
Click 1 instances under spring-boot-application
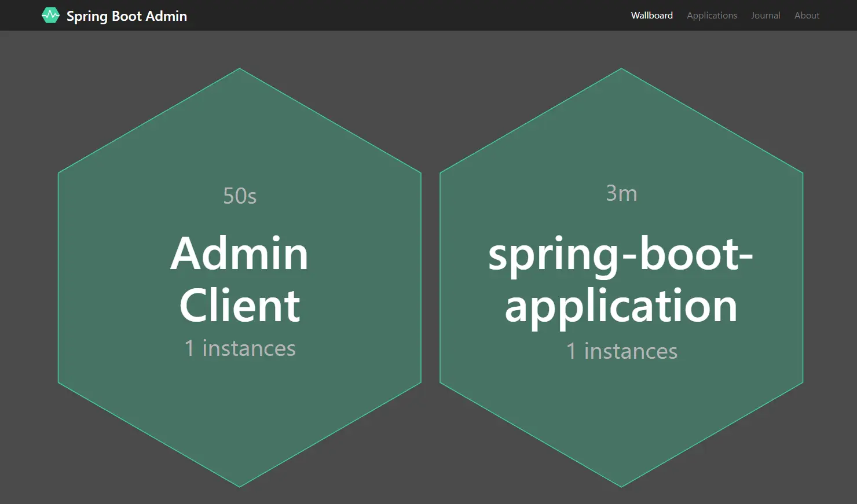pyautogui.click(x=621, y=351)
